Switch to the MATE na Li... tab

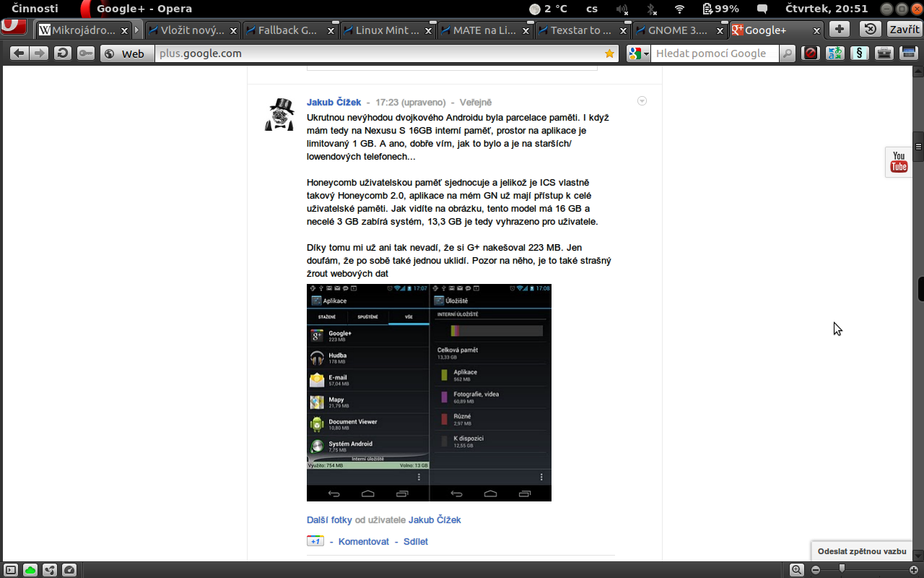(x=486, y=30)
